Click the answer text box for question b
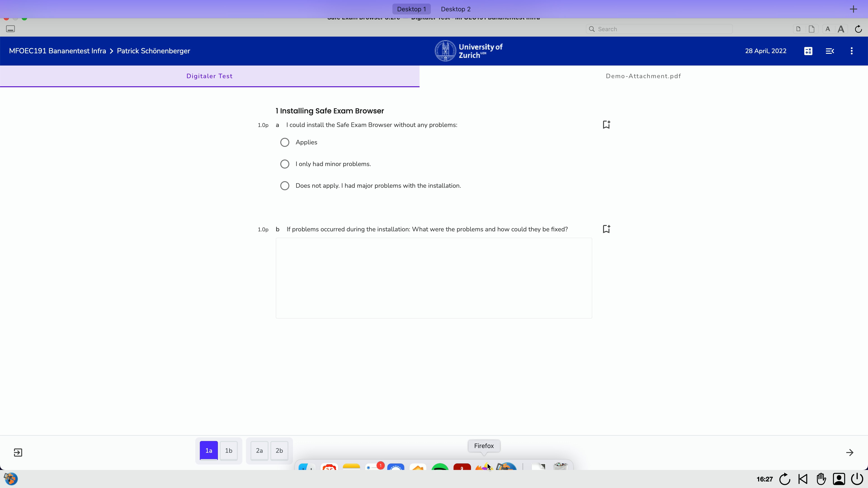The image size is (868, 488). tap(434, 278)
